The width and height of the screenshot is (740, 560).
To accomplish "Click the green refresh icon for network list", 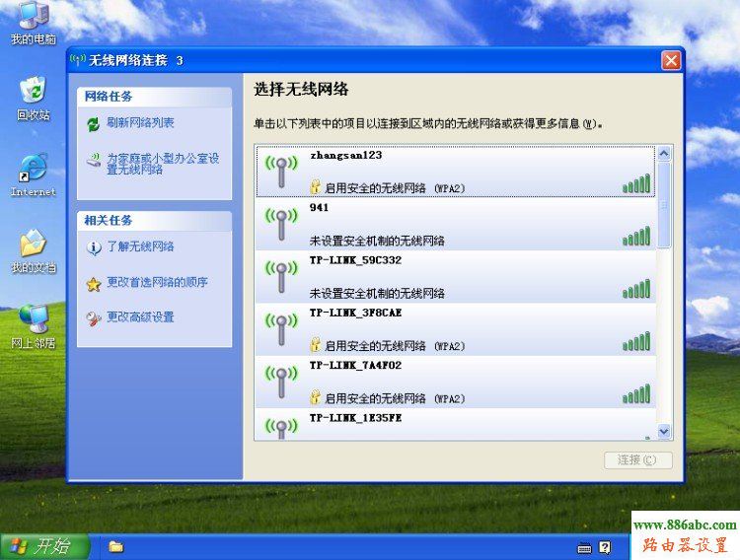I will click(94, 124).
